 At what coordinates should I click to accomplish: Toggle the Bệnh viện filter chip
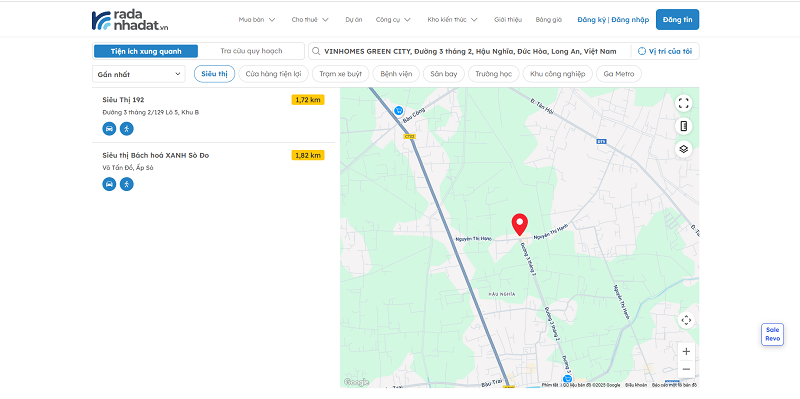[x=396, y=74]
